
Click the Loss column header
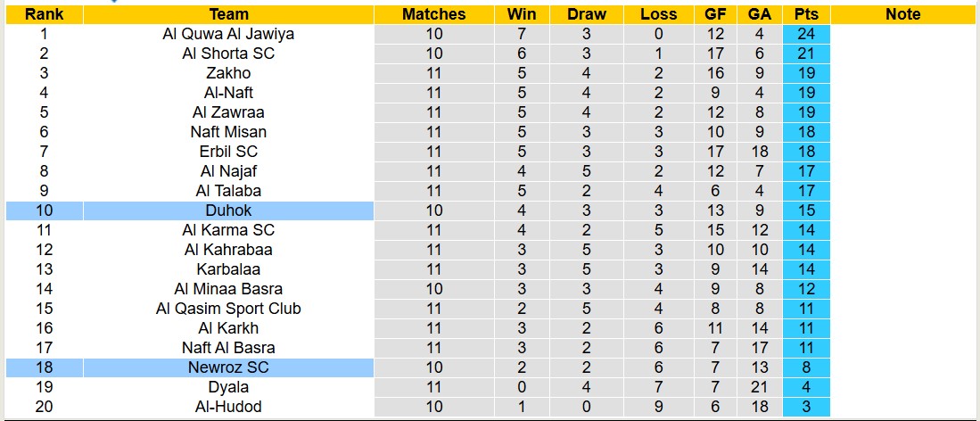pyautogui.click(x=658, y=14)
